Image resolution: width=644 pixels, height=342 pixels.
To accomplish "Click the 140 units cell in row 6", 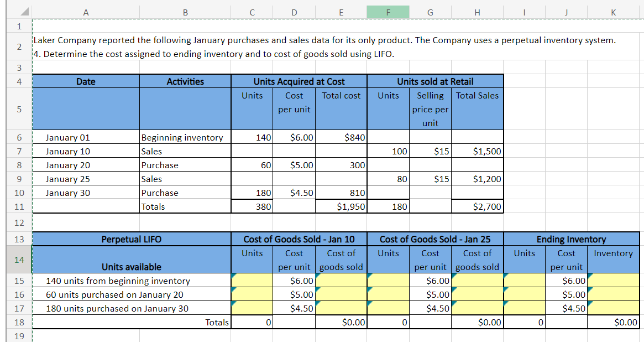I will 252,137.
